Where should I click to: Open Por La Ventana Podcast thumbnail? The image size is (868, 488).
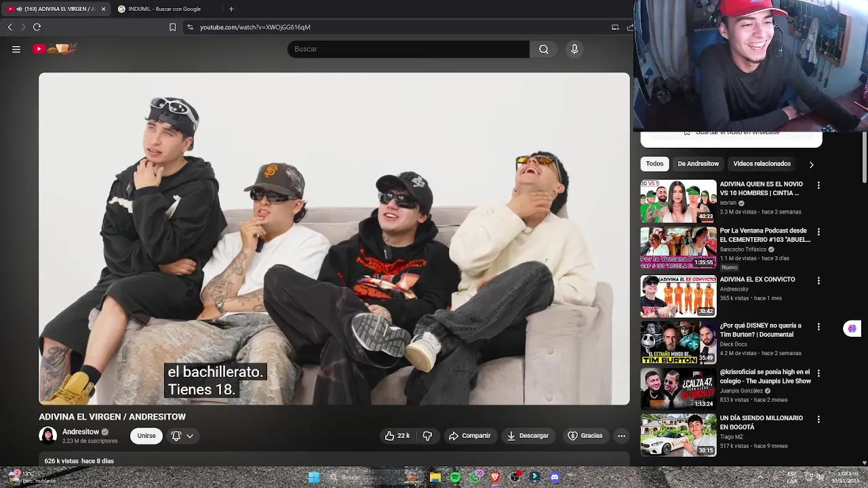pyautogui.click(x=678, y=248)
